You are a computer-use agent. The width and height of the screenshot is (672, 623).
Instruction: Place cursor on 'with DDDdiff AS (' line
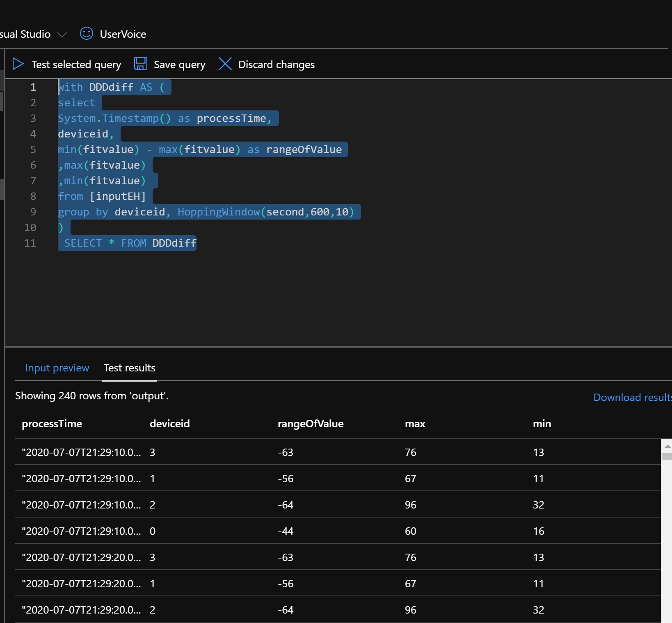112,87
